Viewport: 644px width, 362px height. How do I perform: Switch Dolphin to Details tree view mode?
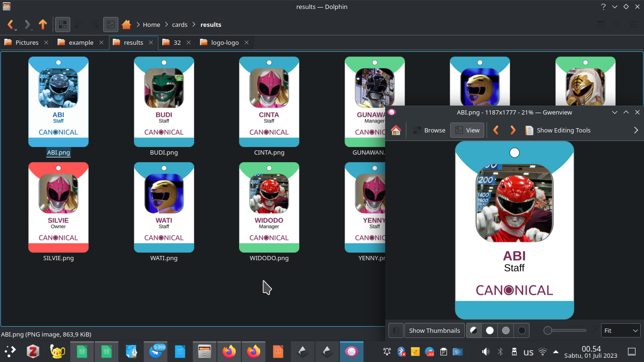pos(95,25)
